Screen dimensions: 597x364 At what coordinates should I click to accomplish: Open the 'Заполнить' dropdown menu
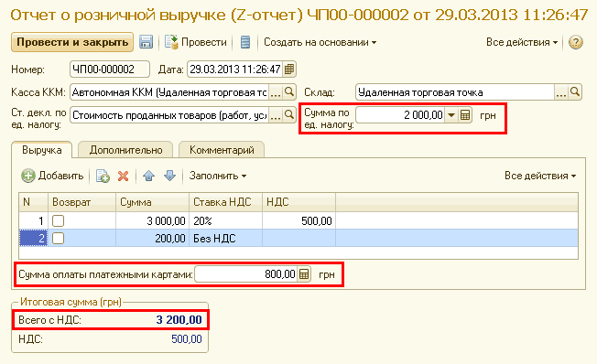pyautogui.click(x=218, y=176)
